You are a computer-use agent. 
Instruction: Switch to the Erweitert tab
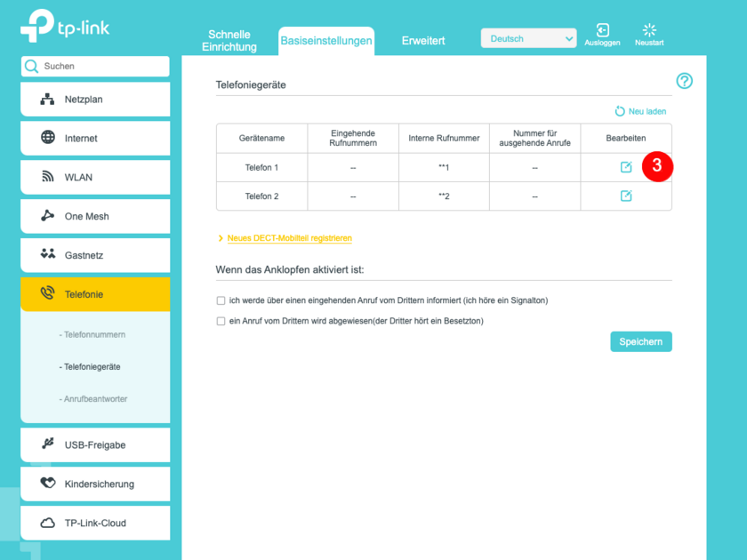423,41
